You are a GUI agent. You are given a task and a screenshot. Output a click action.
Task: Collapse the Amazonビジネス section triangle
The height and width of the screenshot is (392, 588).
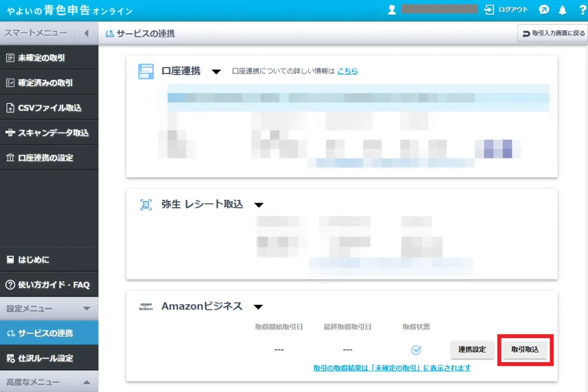pos(258,307)
